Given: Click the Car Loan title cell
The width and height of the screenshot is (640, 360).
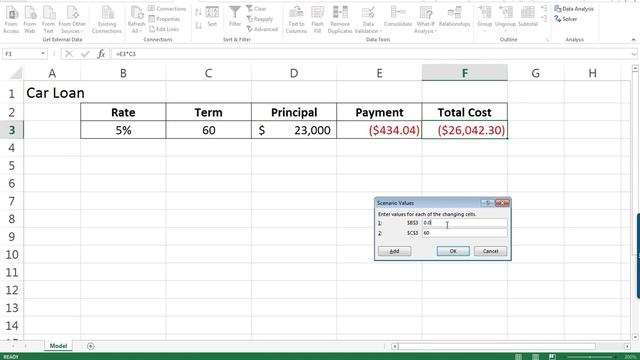Looking at the screenshot, I should tap(52, 93).
